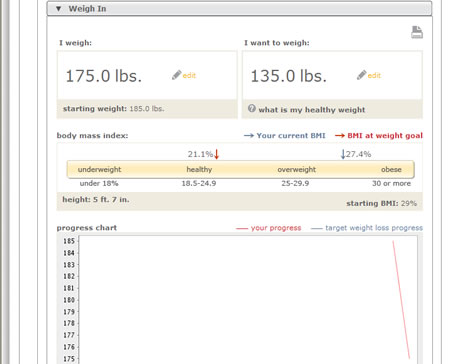Click pencil icon next to 175.0 lbs
The image size is (450, 364).
(176, 75)
